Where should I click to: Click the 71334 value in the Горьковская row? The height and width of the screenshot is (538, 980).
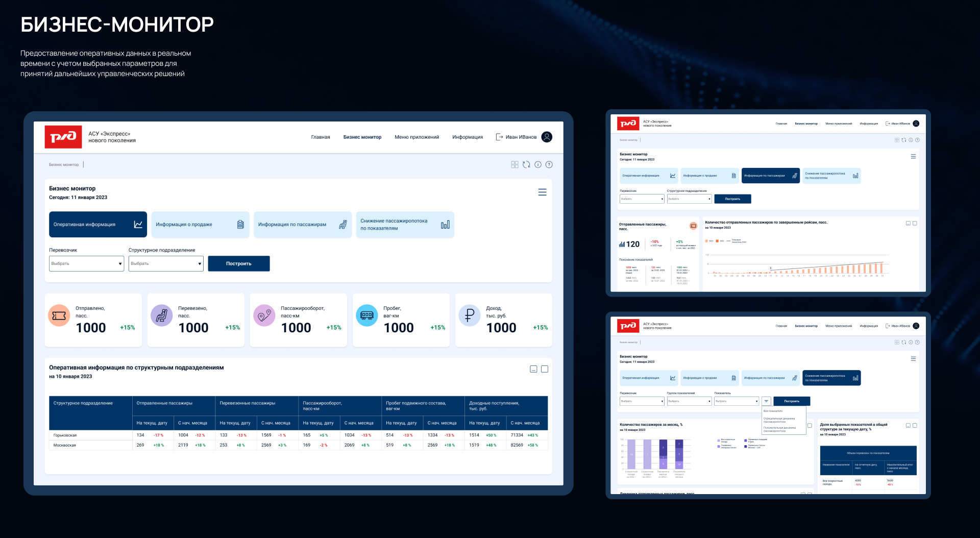pyautogui.click(x=517, y=435)
